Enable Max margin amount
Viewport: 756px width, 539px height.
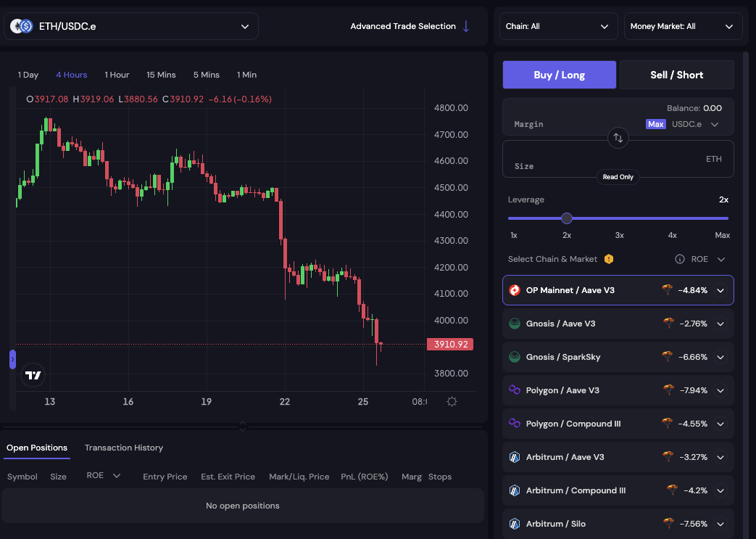655,124
